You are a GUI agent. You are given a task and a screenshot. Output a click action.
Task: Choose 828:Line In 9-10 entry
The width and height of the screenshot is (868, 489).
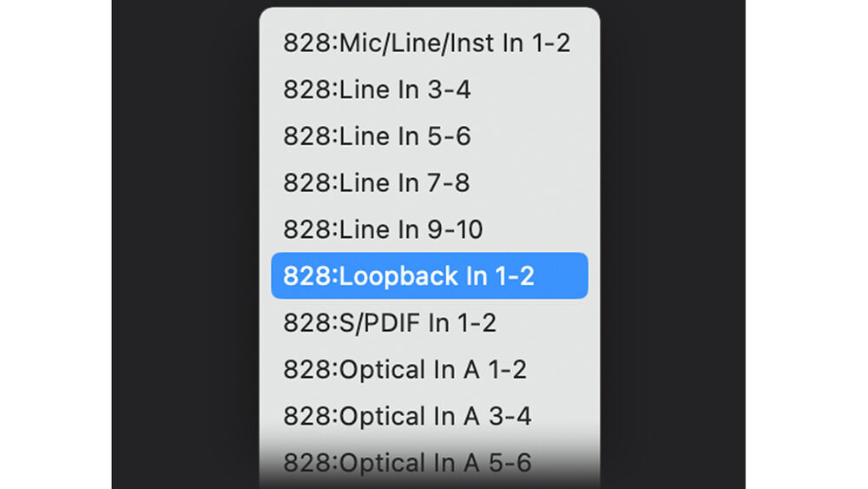point(383,230)
